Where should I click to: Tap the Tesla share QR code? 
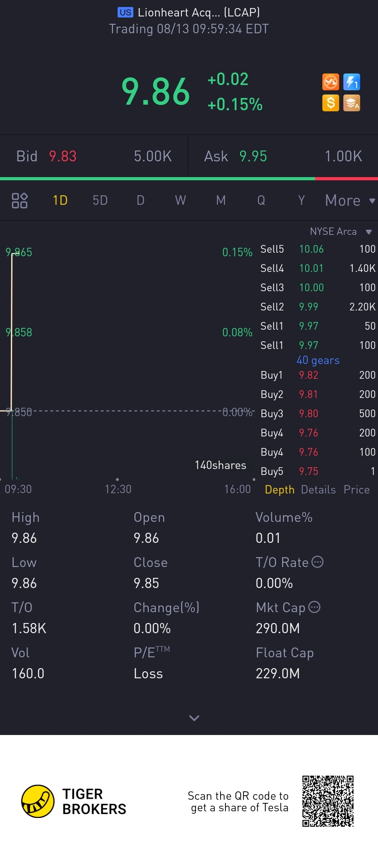coord(328,801)
